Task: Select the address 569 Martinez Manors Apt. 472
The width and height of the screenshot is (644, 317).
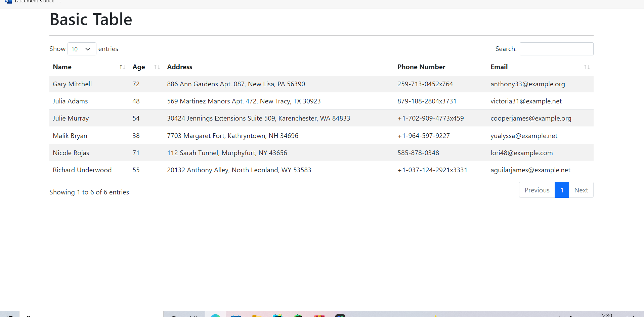Action: point(212,101)
